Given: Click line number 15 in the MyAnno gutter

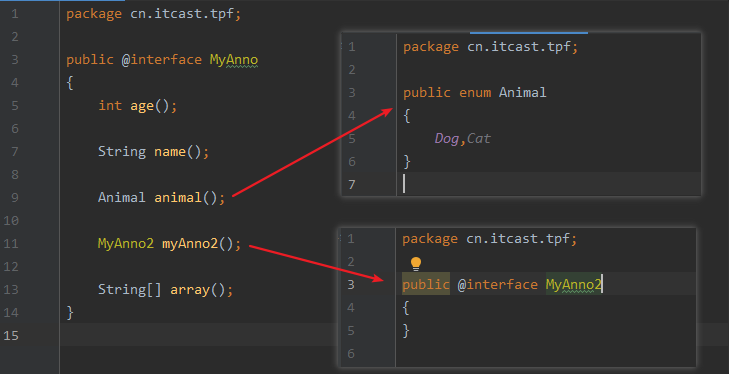Looking at the screenshot, I should pos(11,335).
